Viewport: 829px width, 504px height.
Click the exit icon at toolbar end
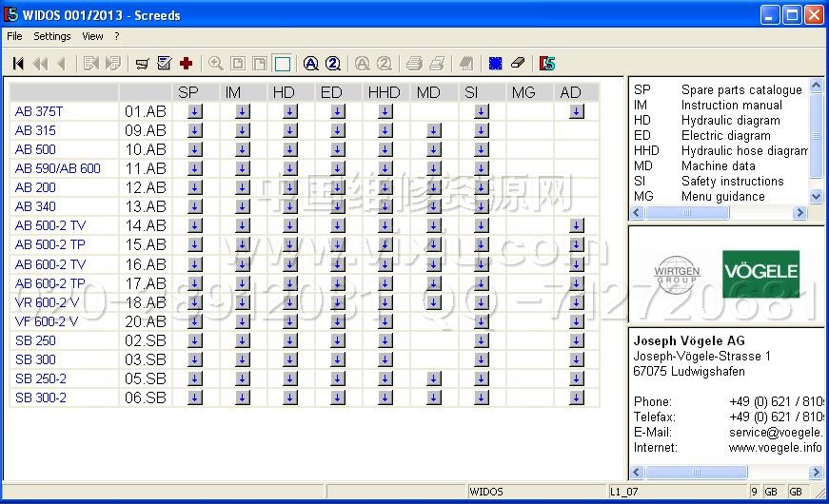(x=547, y=64)
